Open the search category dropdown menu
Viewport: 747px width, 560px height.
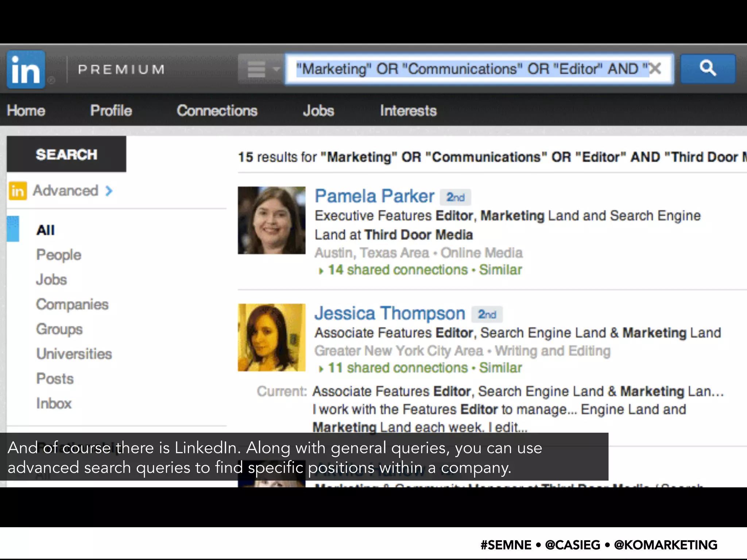(x=261, y=69)
